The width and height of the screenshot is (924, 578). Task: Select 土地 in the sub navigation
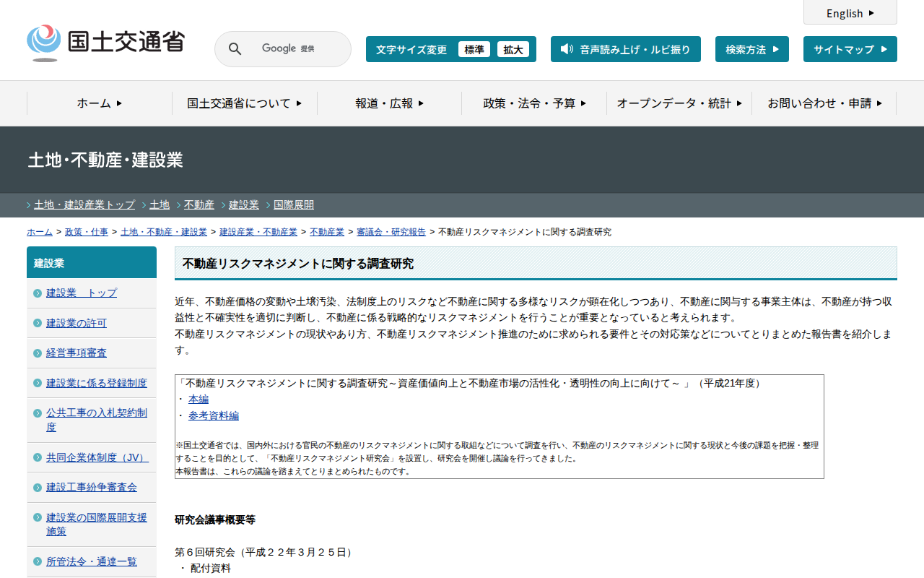pyautogui.click(x=160, y=204)
